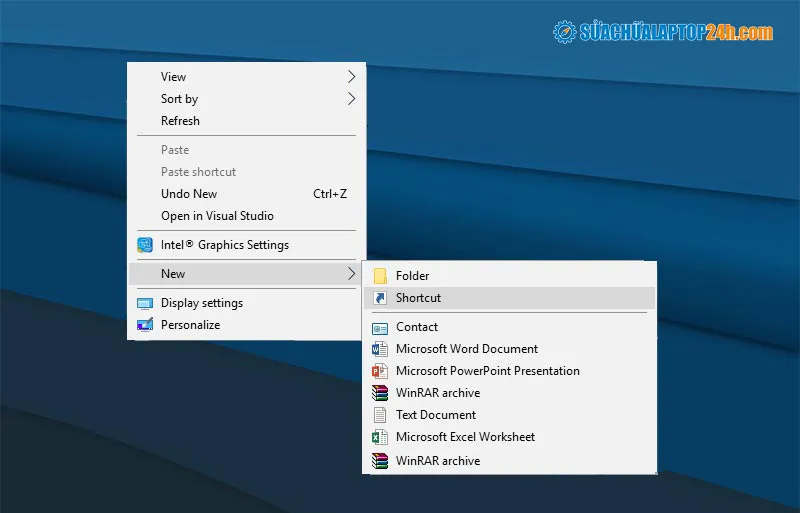Choose the last WinRAR archive entry
The width and height of the screenshot is (800, 513).
[x=438, y=461]
